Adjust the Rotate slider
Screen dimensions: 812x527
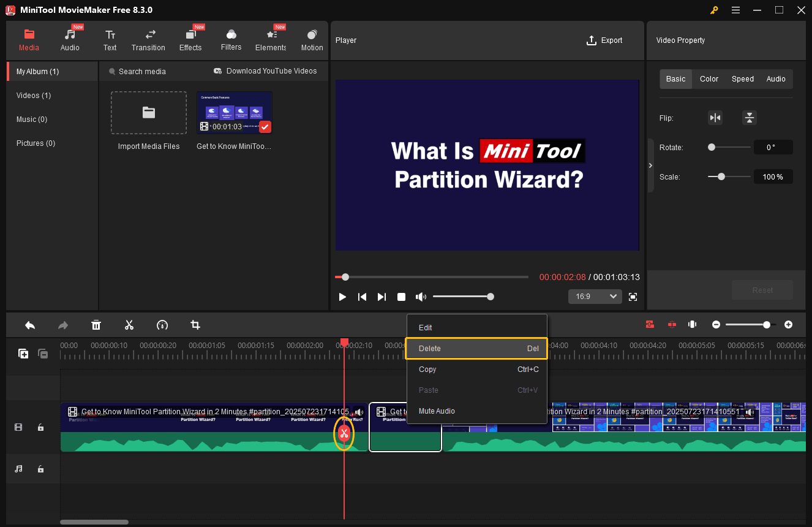pos(729,147)
